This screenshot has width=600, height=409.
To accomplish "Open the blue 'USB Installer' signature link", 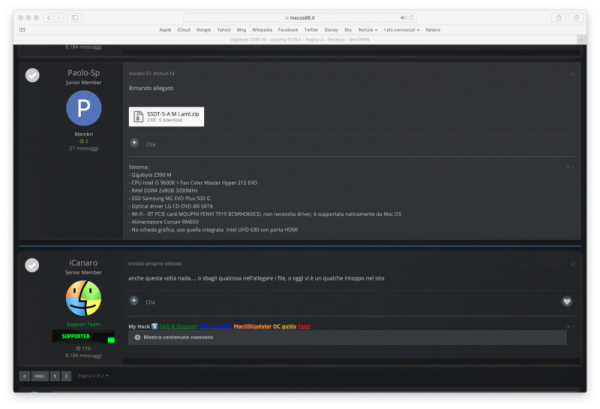I will pyautogui.click(x=215, y=326).
